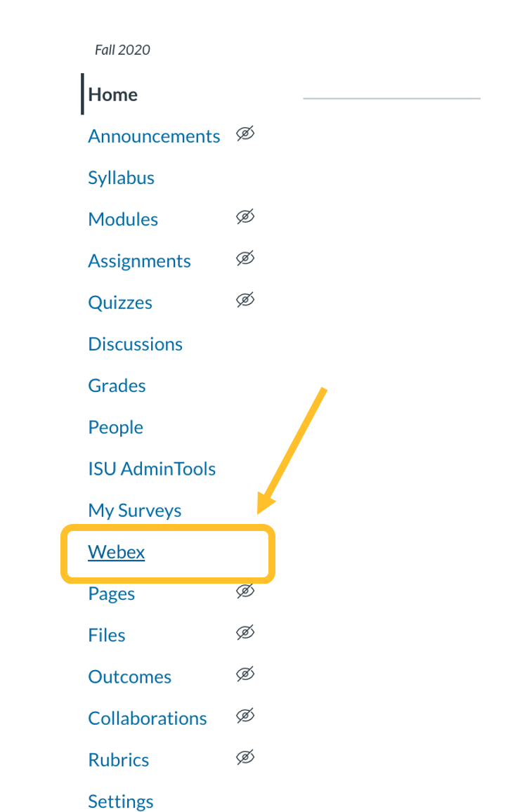Image resolution: width=527 pixels, height=812 pixels.
Task: Click the crossed-eye icon beside Files
Action: tap(245, 634)
